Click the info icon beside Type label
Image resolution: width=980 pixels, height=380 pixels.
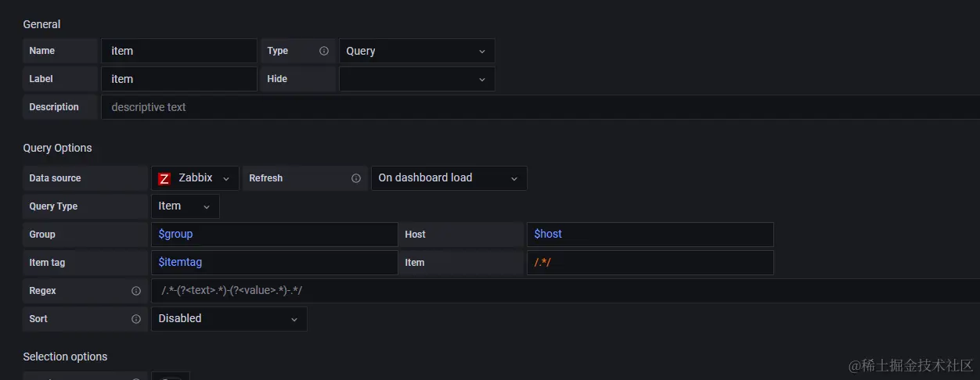click(x=324, y=51)
